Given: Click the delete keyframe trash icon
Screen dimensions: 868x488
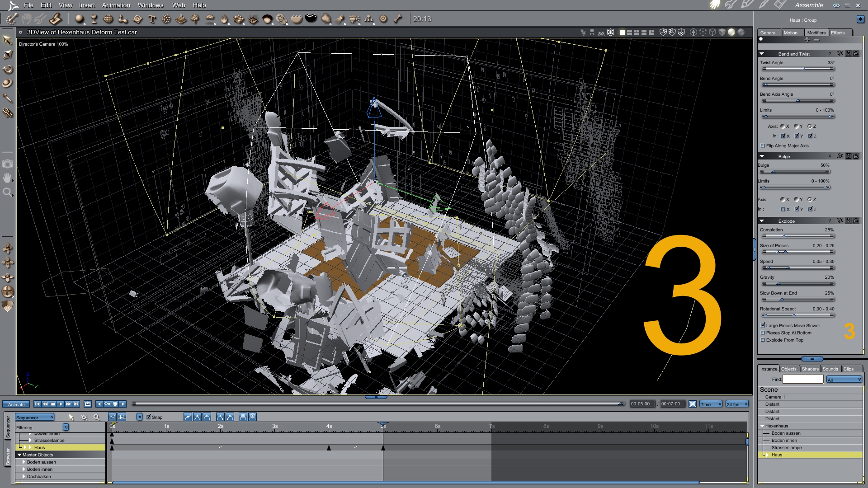Looking at the screenshot, I should (x=115, y=404).
